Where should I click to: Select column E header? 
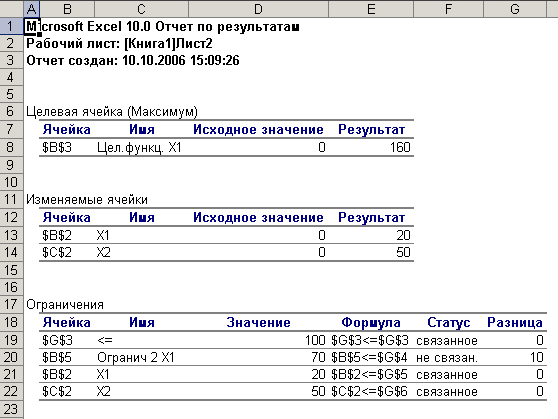tap(371, 9)
